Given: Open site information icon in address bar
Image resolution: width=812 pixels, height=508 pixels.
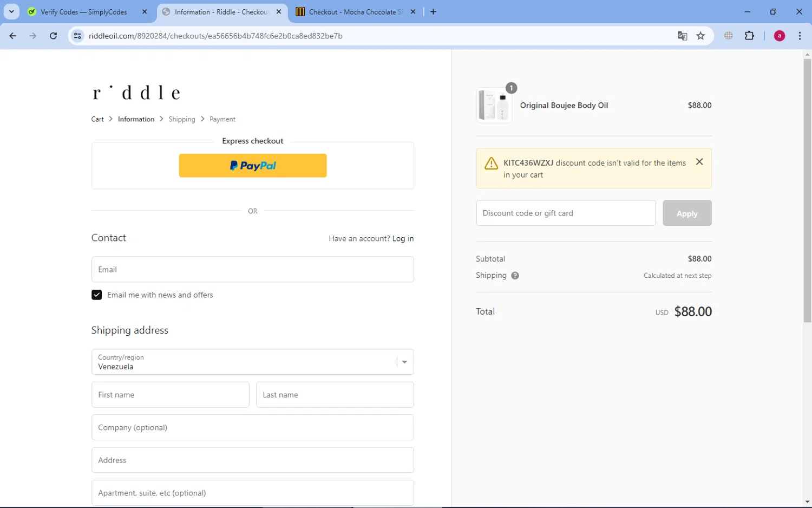Looking at the screenshot, I should coord(78,36).
